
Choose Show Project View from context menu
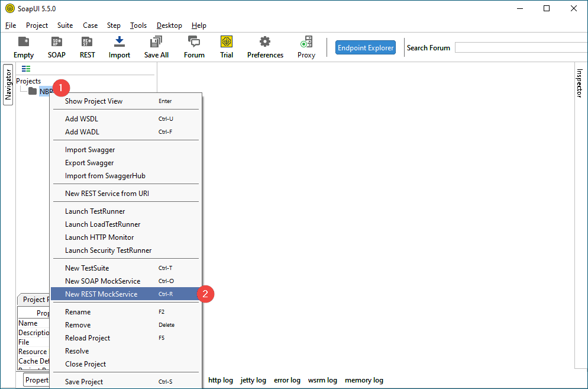[125, 101]
